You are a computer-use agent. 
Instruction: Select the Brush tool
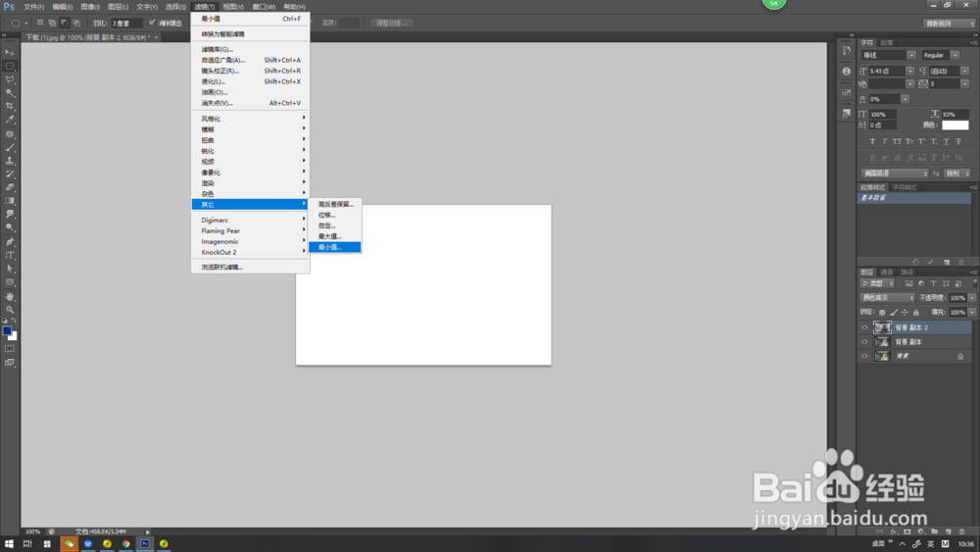[x=10, y=147]
